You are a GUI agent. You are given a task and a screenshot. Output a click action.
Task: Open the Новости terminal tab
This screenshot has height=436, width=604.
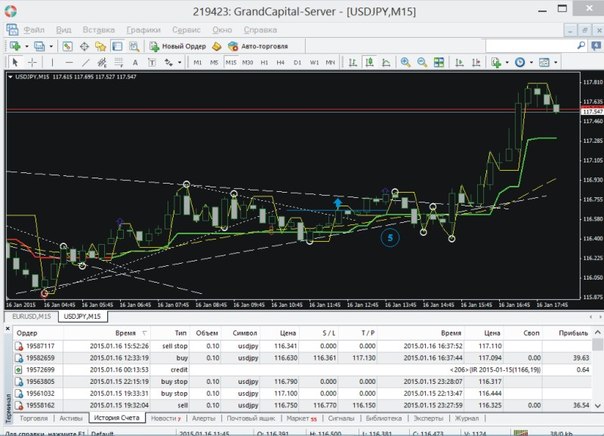166,418
